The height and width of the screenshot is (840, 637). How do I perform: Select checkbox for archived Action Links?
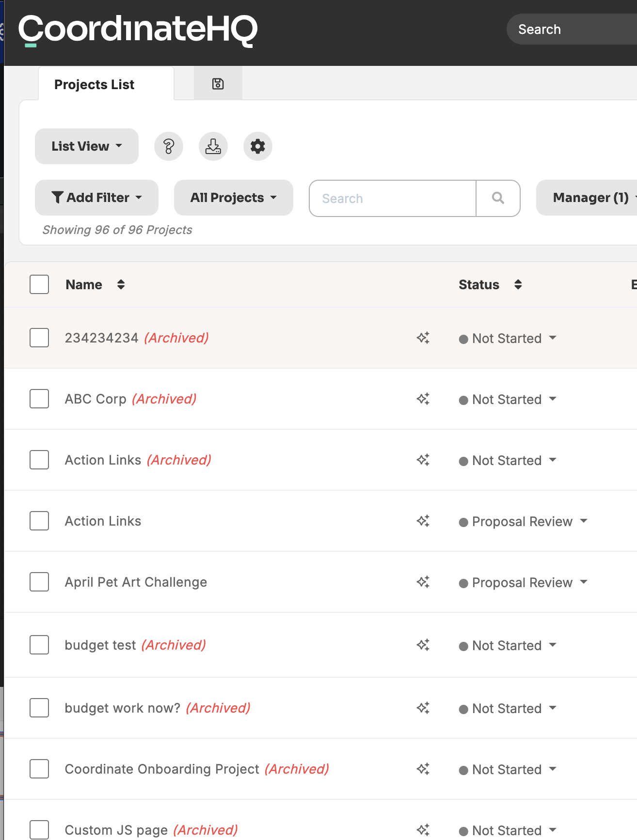(x=39, y=460)
